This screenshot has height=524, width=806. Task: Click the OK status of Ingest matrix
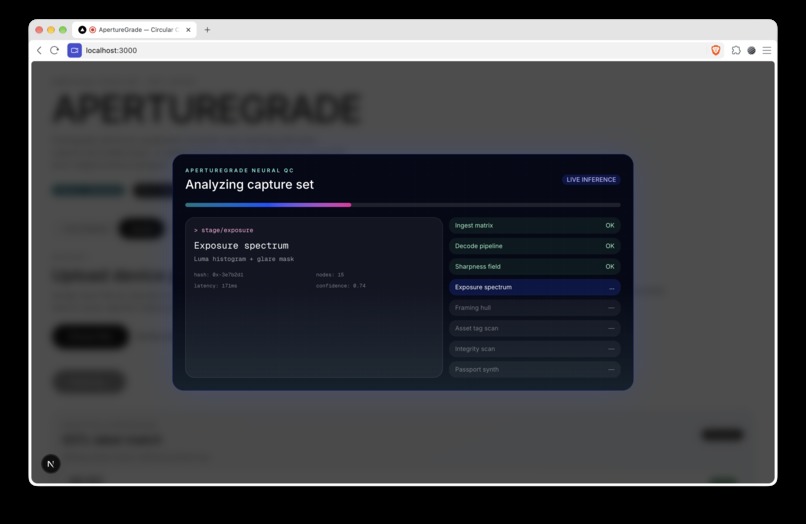click(610, 225)
